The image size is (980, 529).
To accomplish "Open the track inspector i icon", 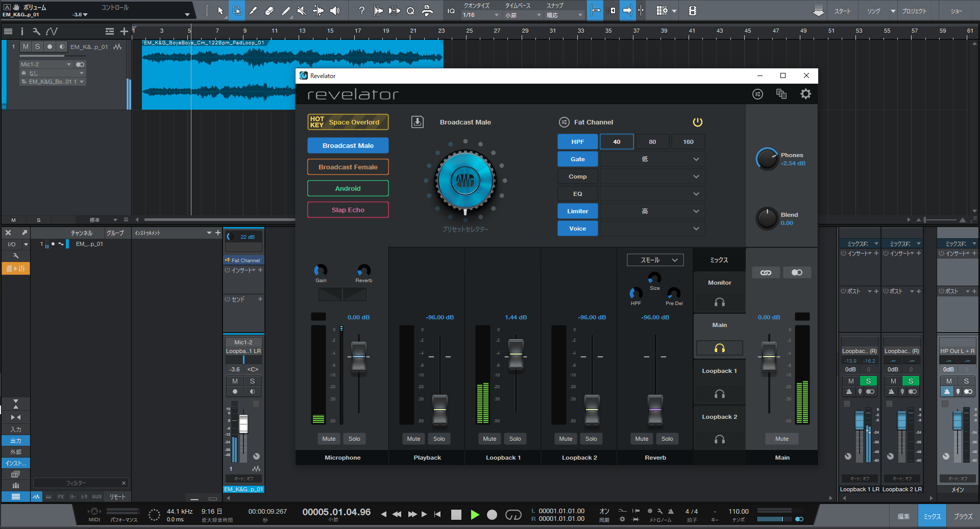I will point(22,32).
